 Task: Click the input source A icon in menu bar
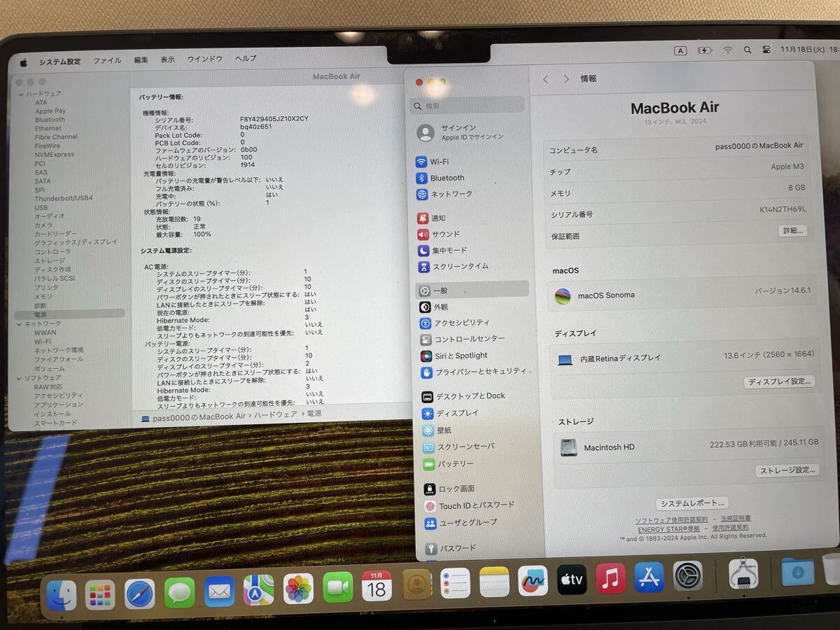click(x=680, y=50)
